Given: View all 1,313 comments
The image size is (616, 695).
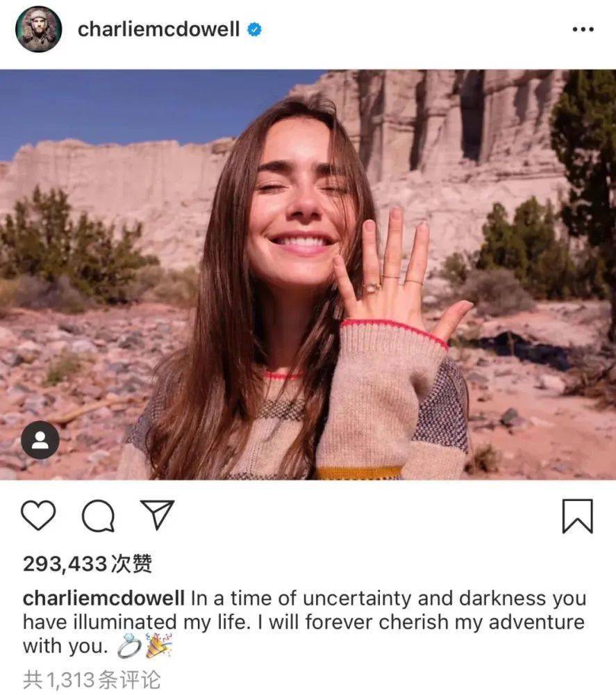Looking at the screenshot, I should point(92,680).
